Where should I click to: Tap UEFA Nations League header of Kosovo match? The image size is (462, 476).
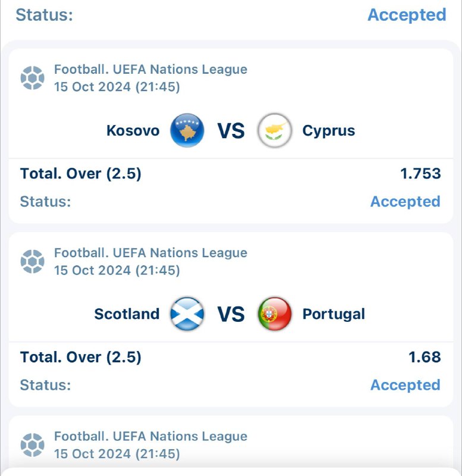(x=150, y=70)
